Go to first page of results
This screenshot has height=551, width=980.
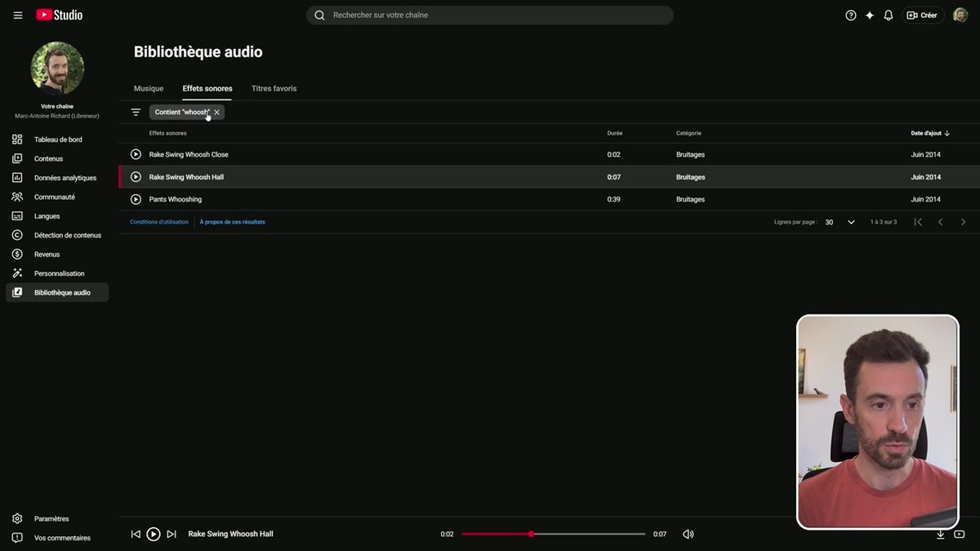[918, 222]
